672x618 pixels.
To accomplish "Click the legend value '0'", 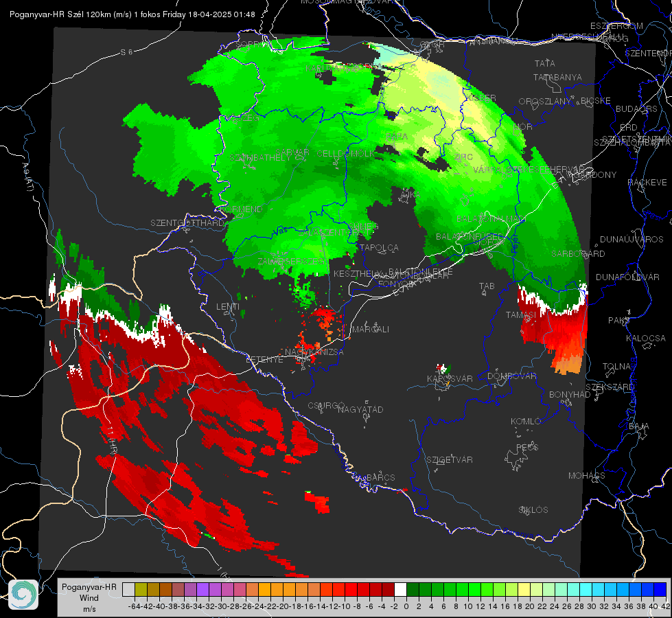I will [406, 606].
